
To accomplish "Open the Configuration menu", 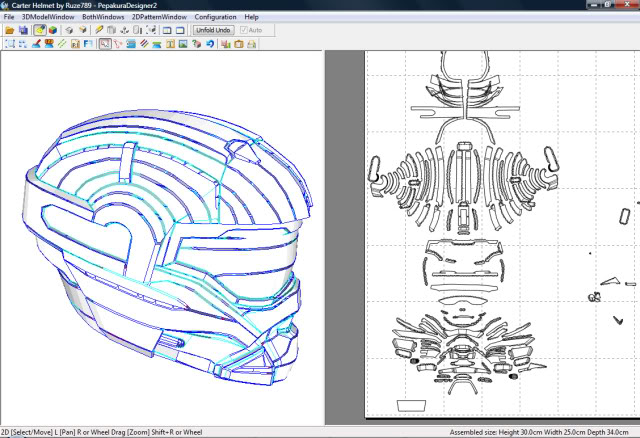I will click(215, 17).
